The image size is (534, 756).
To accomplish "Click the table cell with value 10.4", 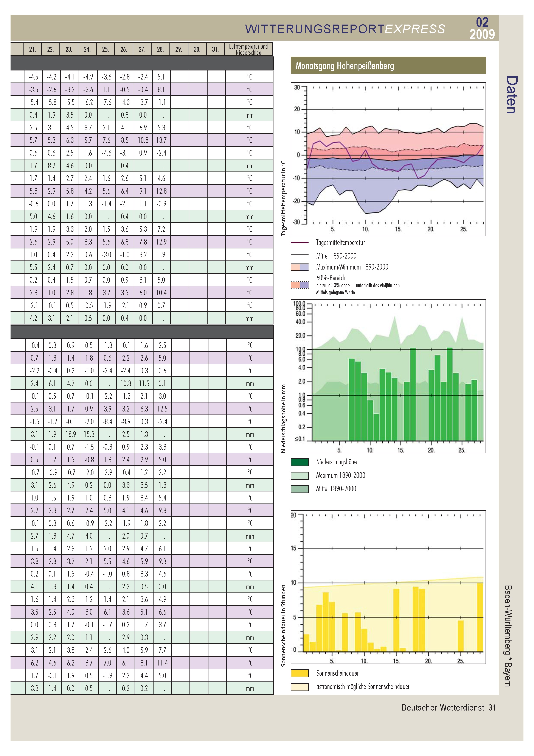I will [x=161, y=293].
